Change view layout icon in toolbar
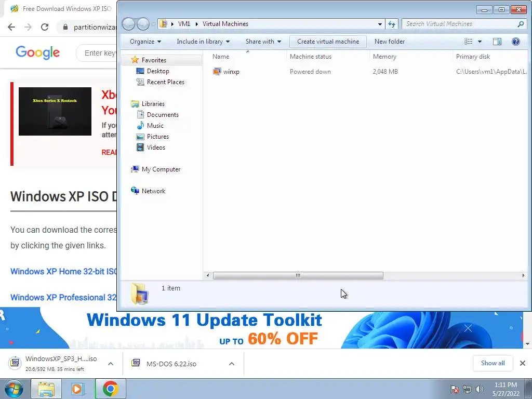The height and width of the screenshot is (399, 532). (x=469, y=42)
